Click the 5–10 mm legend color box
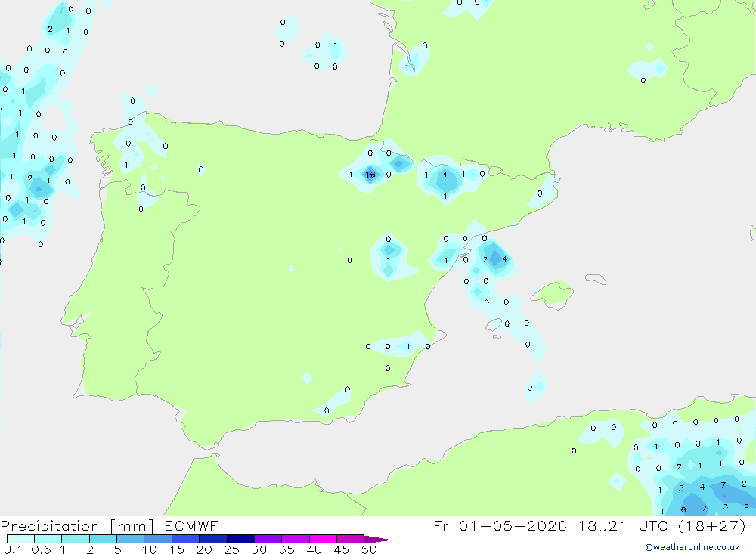Screen dimensions: 756x554 click(130, 539)
